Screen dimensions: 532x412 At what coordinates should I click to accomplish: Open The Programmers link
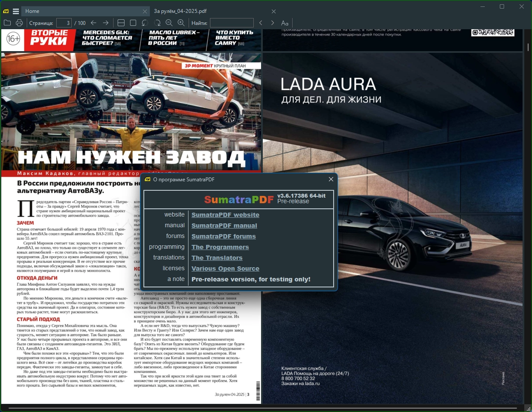click(x=220, y=247)
